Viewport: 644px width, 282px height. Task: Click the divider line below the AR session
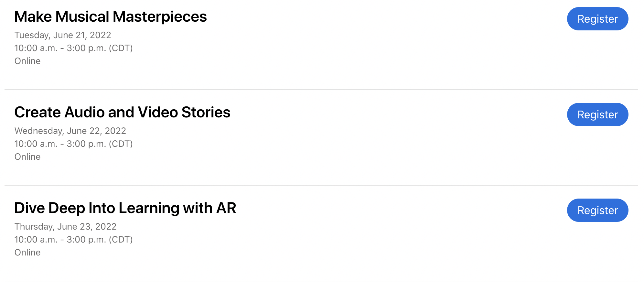321,281
